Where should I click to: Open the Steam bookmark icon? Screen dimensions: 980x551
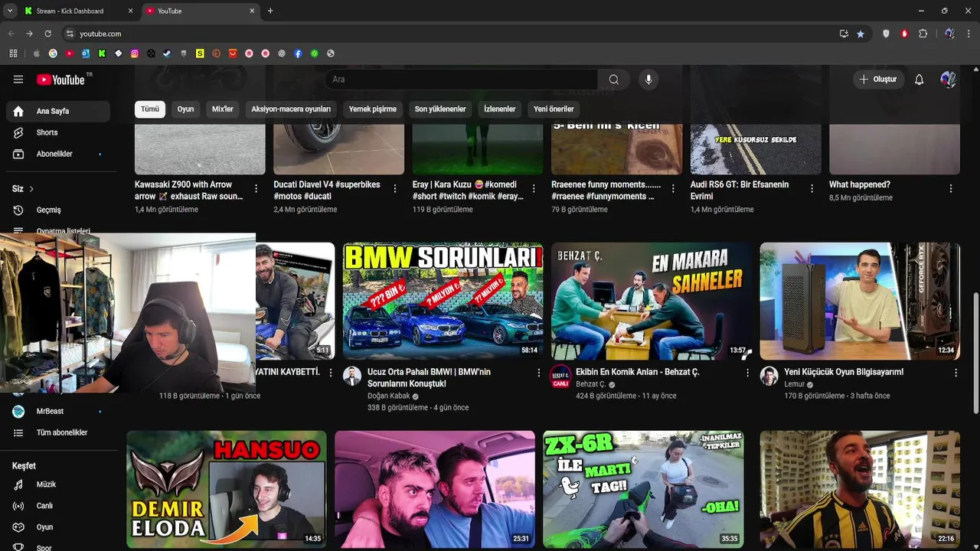coord(167,54)
